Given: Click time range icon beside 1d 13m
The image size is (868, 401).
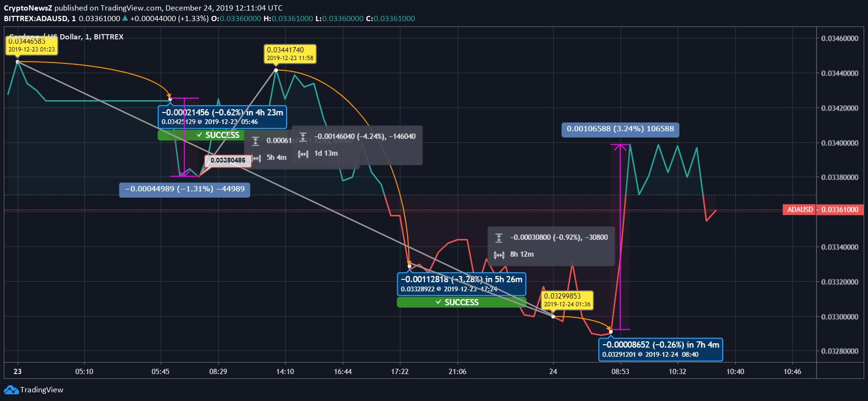Looking at the screenshot, I should pos(303,154).
